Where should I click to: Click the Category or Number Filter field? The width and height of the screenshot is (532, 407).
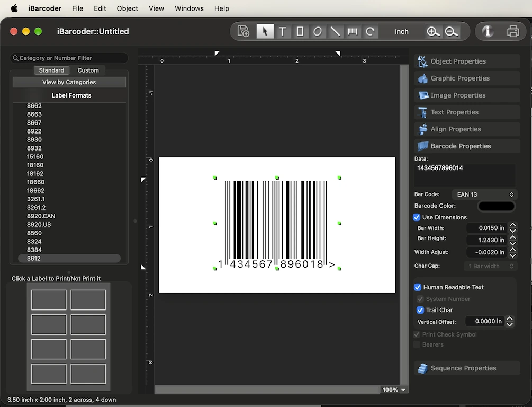point(69,58)
